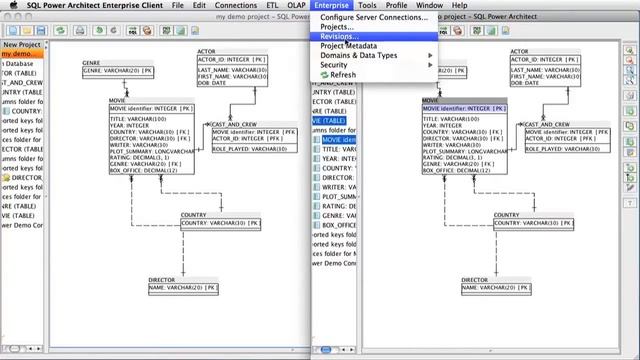Screen dimensions: 640x360
Task: Click Print icon in left window toolbar
Action: click(x=80, y=31)
